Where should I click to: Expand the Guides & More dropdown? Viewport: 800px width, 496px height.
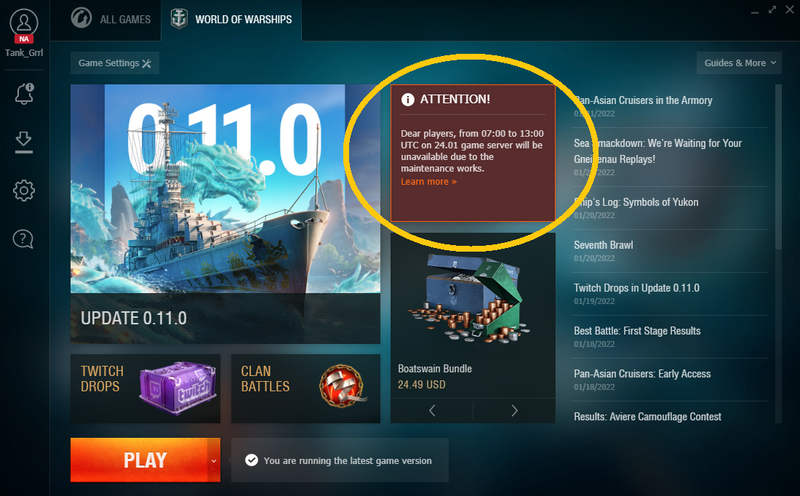pos(739,63)
